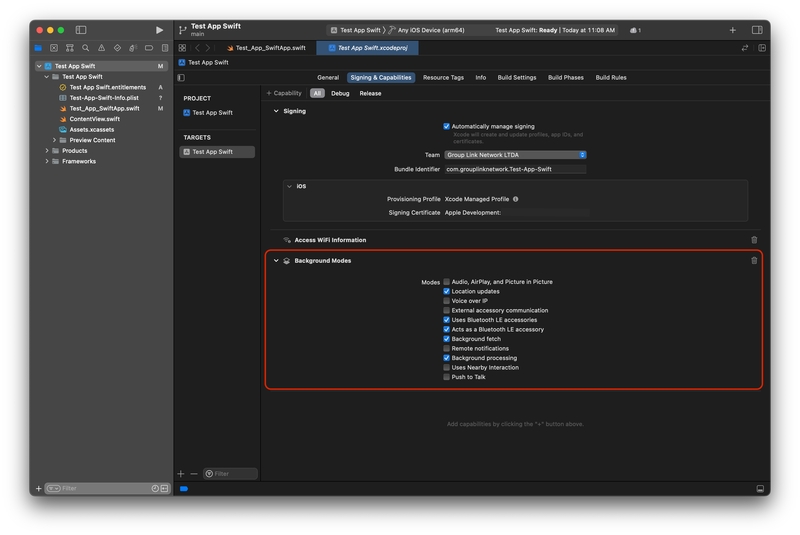Viewport: 800px width, 535px height.
Task: Toggle the navigator sidebar icon
Action: [x=81, y=30]
